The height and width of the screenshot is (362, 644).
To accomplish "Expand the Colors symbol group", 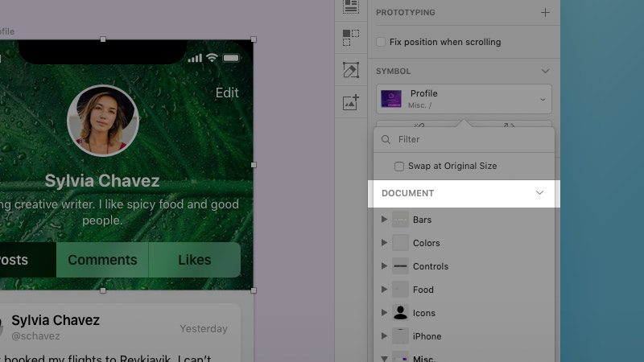I will [384, 243].
